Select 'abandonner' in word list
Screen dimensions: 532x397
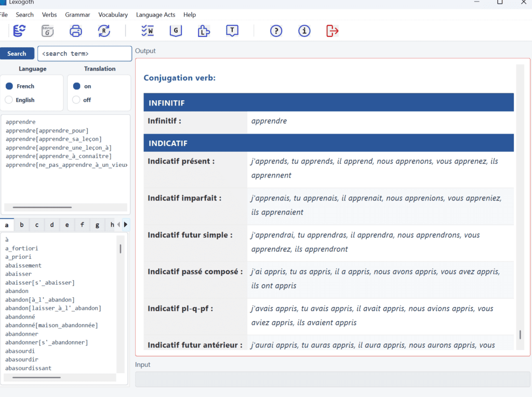coord(22,334)
